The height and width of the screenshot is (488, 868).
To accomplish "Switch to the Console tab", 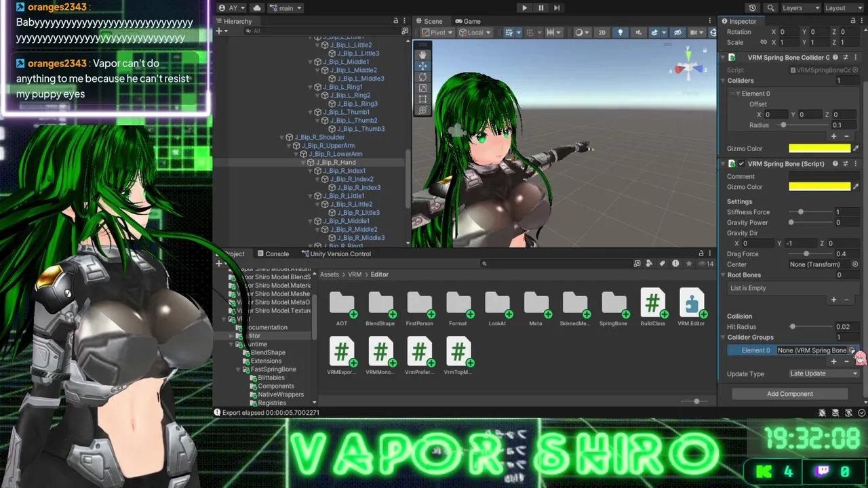I will tap(273, 253).
